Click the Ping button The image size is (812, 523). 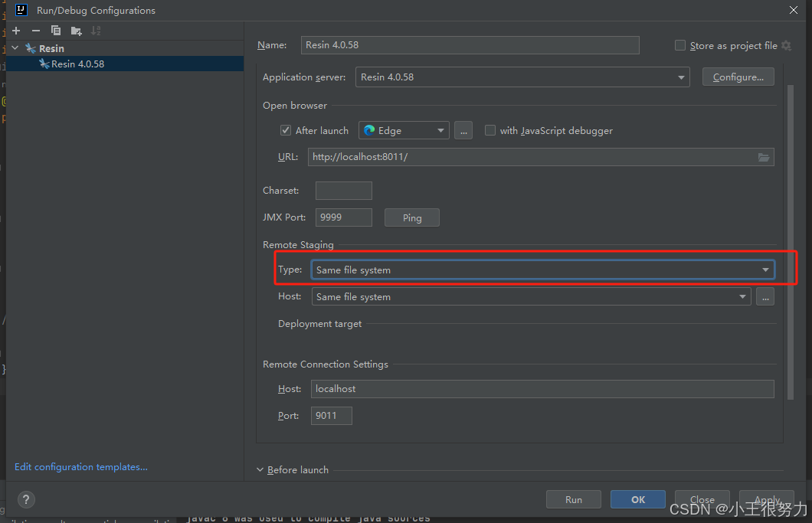tap(412, 218)
